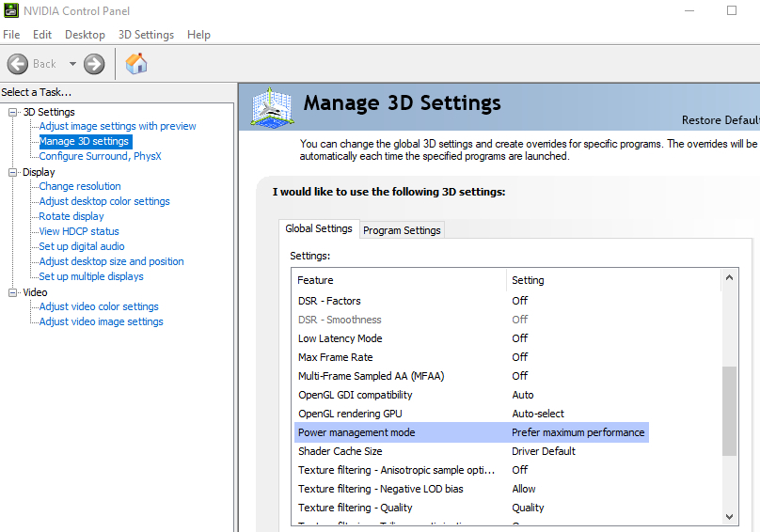Open Change resolution page

80,186
